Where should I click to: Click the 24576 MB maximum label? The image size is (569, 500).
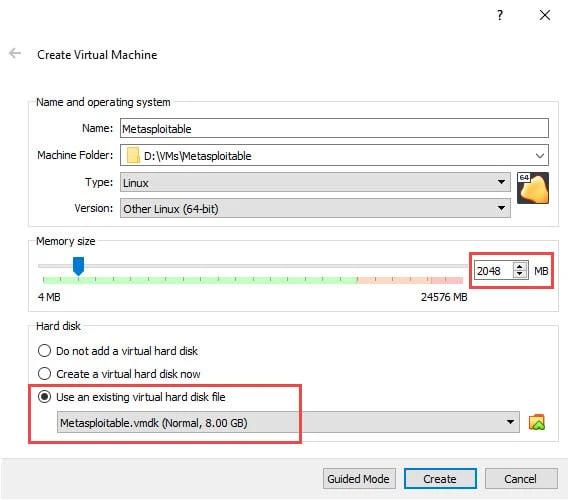[x=444, y=297]
